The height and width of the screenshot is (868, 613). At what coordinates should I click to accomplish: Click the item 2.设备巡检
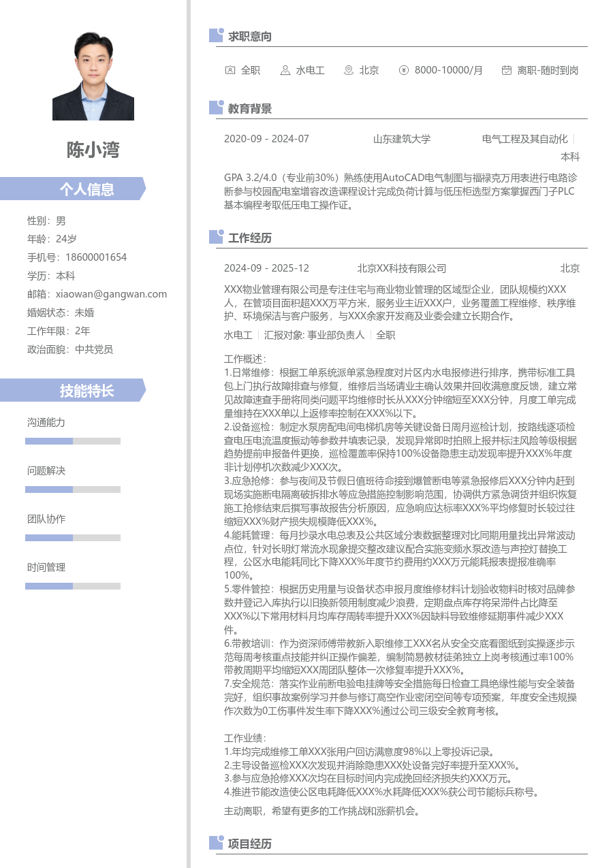[x=401, y=447]
